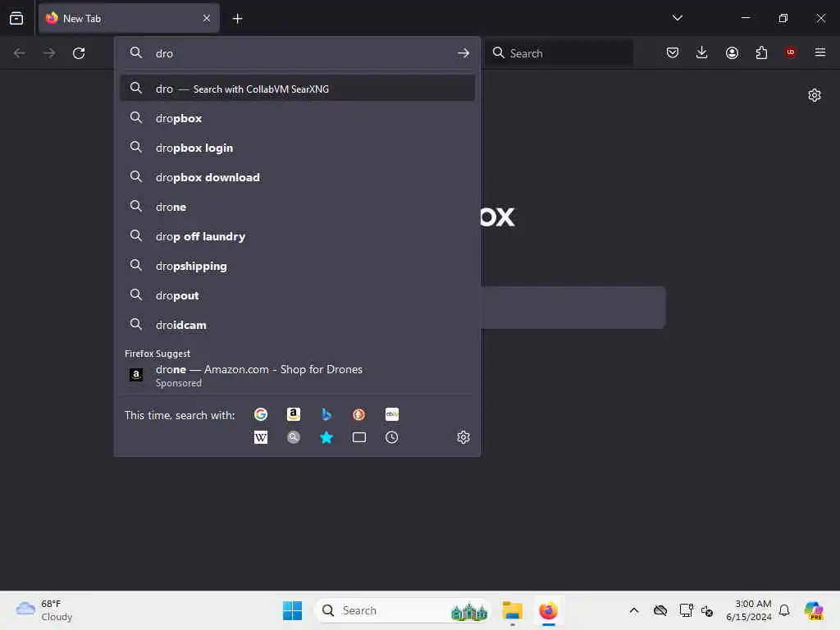Search with DuckDuckGo icon this time
This screenshot has width=840, height=630.
click(x=359, y=414)
